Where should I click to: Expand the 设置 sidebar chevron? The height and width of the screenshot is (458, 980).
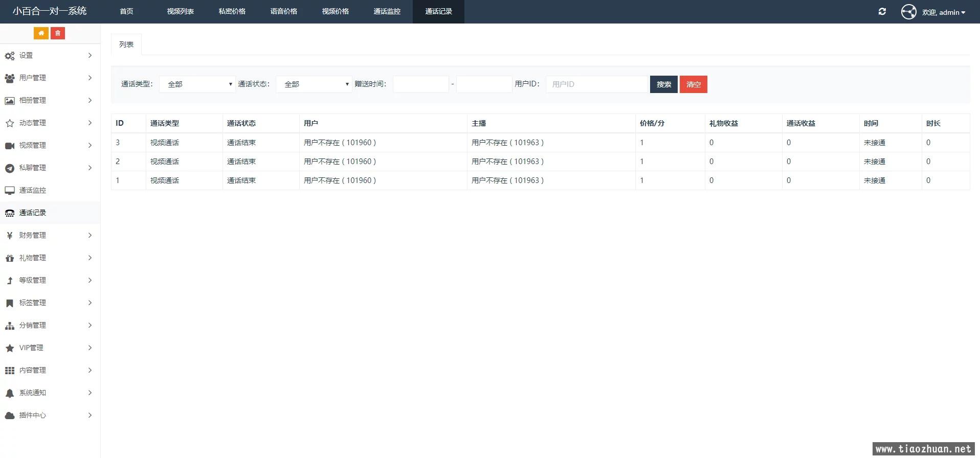[90, 55]
